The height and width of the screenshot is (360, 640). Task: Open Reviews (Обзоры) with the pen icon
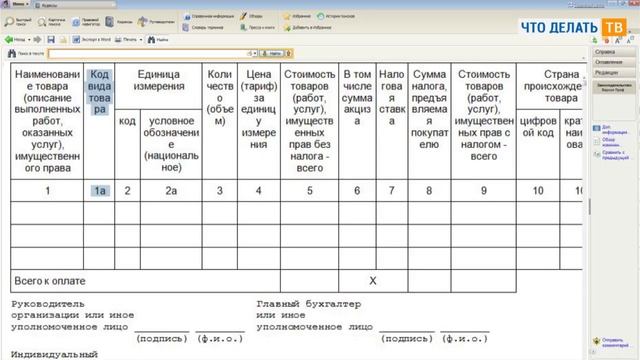tap(251, 16)
